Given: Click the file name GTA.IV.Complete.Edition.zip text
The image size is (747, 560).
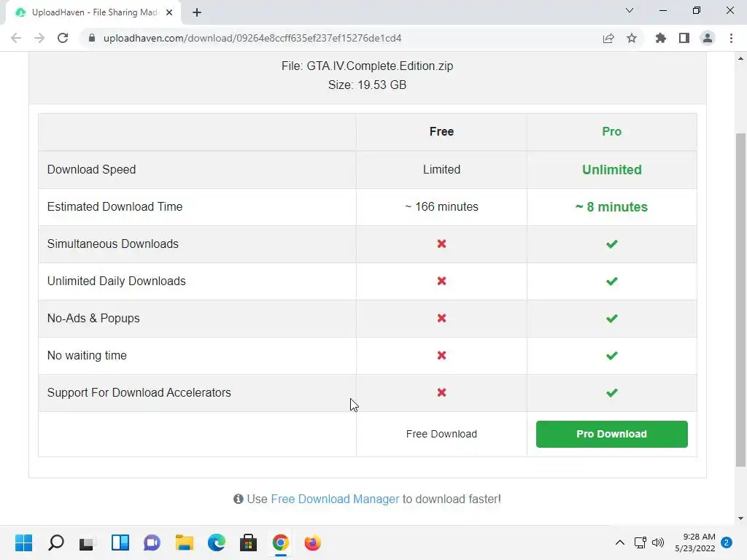Looking at the screenshot, I should pos(379,66).
